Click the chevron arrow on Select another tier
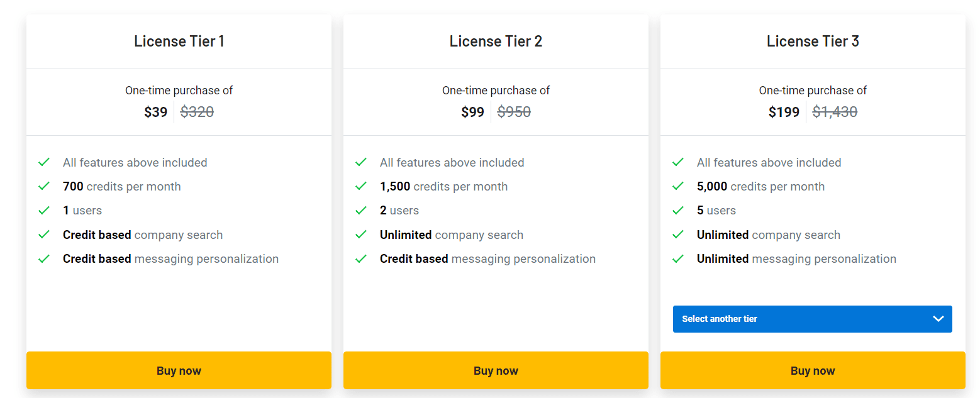980x398 pixels. click(x=938, y=319)
